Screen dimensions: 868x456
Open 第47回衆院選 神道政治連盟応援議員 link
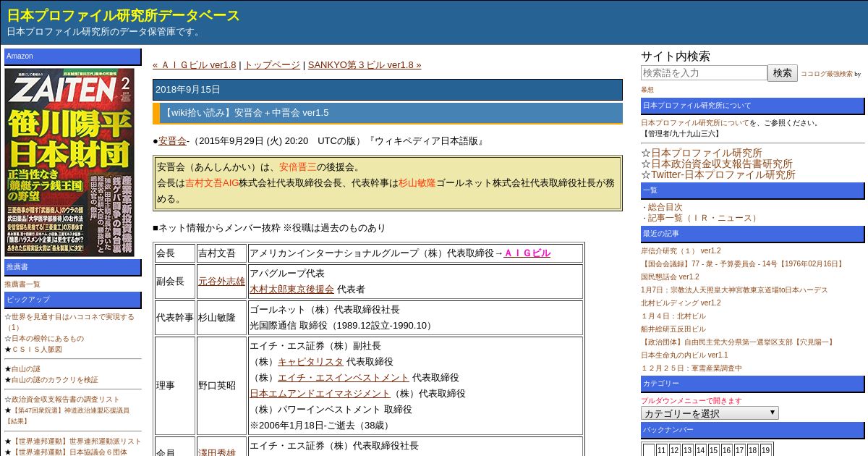[x=67, y=415]
